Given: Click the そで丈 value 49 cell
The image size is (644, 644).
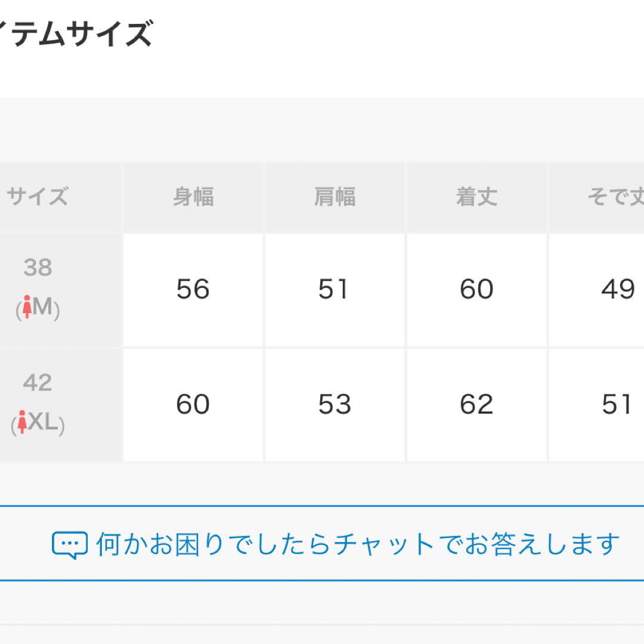Looking at the screenshot, I should 596,290.
